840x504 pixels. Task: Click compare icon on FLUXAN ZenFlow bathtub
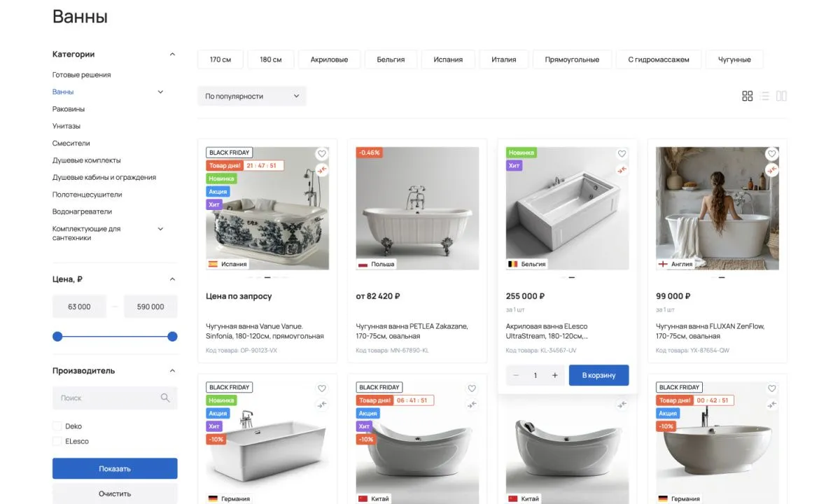pos(771,170)
